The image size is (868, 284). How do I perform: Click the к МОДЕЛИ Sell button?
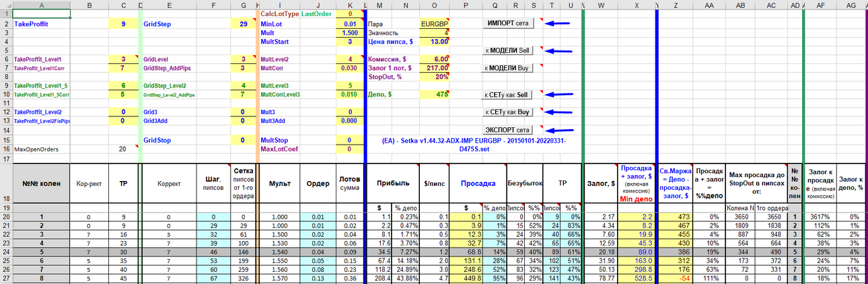pyautogui.click(x=508, y=50)
